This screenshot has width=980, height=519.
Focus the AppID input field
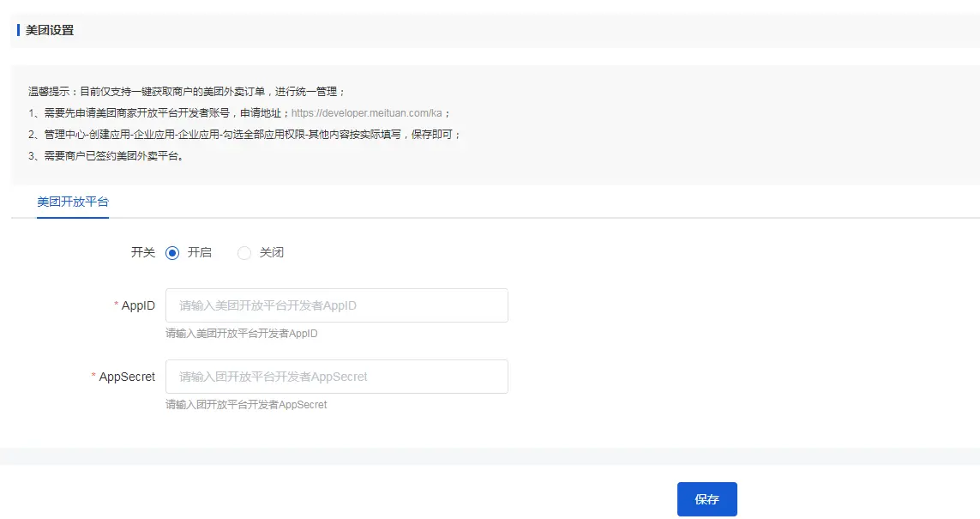[337, 305]
